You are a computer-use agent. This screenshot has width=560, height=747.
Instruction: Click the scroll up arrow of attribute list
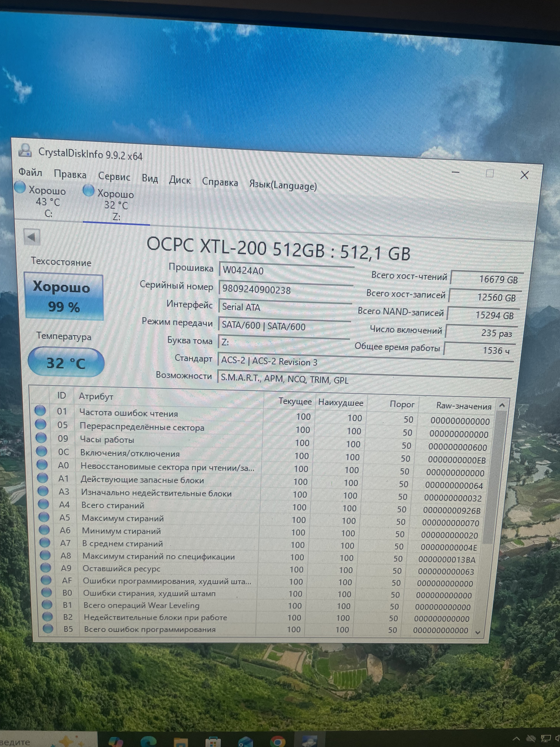pyautogui.click(x=502, y=405)
